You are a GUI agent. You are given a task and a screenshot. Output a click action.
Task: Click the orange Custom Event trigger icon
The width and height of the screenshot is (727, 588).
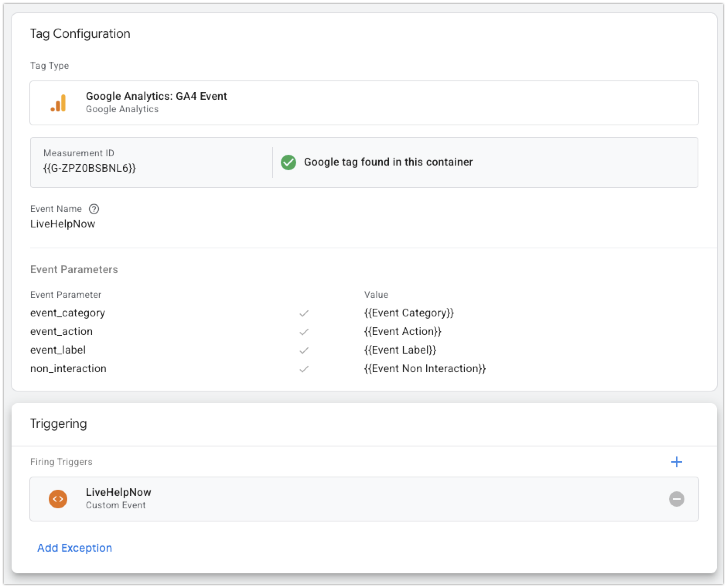pyautogui.click(x=58, y=499)
